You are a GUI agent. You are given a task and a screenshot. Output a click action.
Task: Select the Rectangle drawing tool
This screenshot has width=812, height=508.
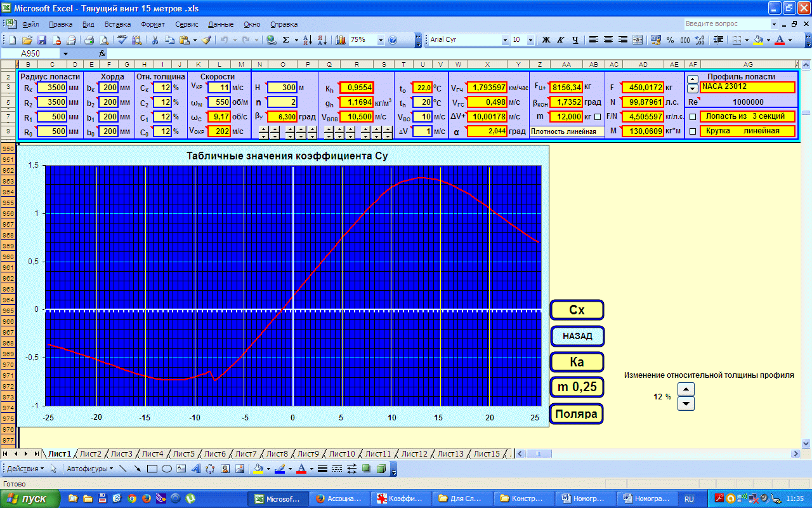tap(152, 469)
